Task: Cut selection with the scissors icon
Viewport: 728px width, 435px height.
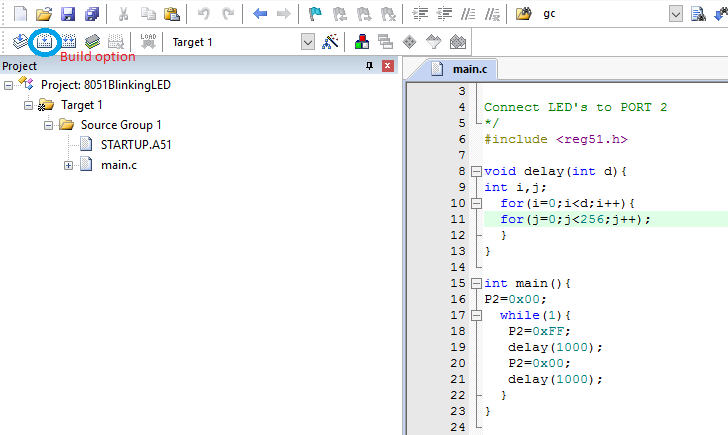Action: [x=123, y=14]
